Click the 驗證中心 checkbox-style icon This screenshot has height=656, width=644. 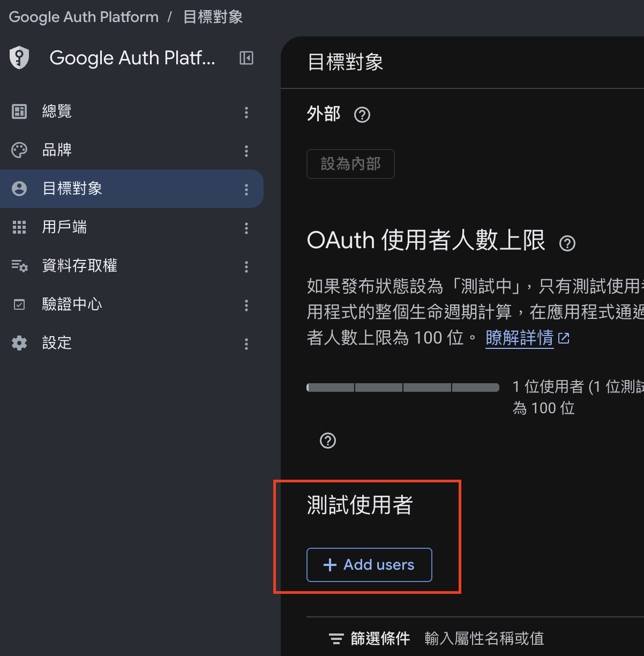coord(19,304)
